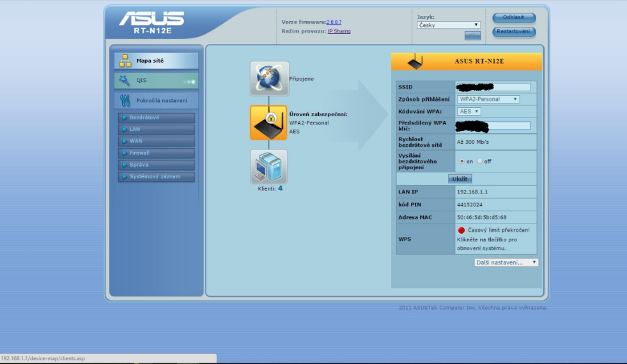The image size is (627, 364).
Task: Click the Mapa sítě network icon
Action: click(125, 61)
